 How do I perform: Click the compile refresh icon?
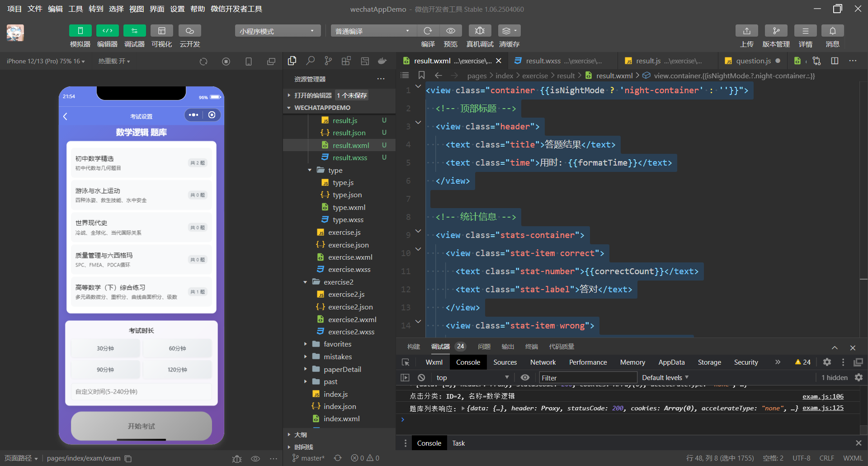coord(428,31)
